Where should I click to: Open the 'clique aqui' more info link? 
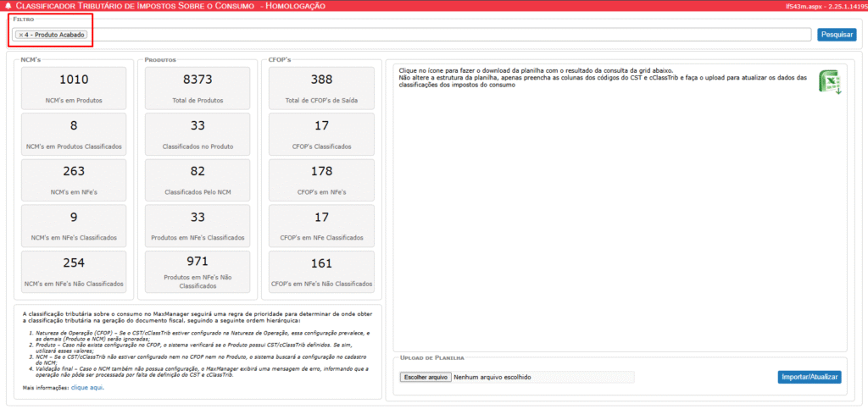coord(88,387)
